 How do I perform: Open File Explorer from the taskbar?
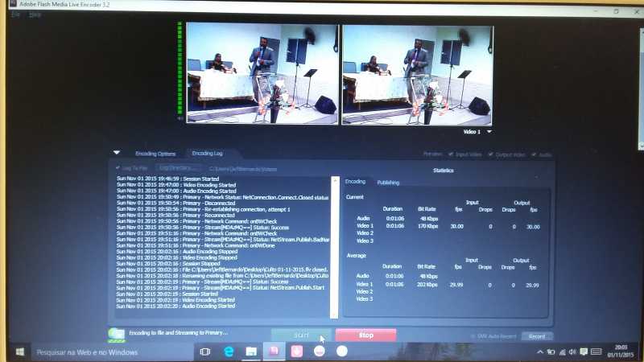pyautogui.click(x=251, y=352)
